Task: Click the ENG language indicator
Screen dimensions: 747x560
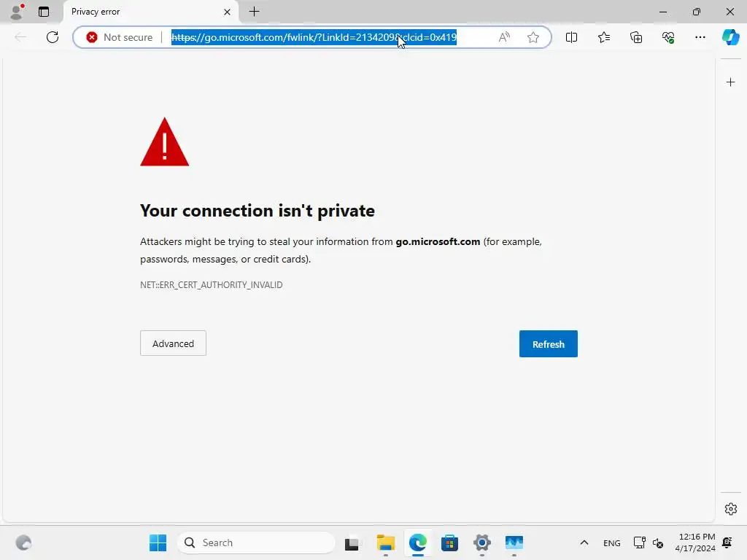Action: click(612, 542)
